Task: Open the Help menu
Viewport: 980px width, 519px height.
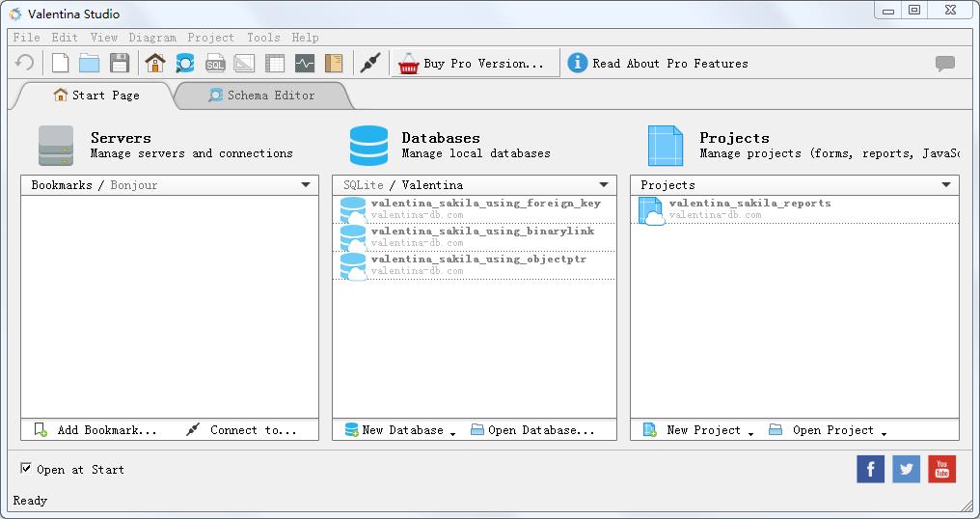Action: coord(305,38)
